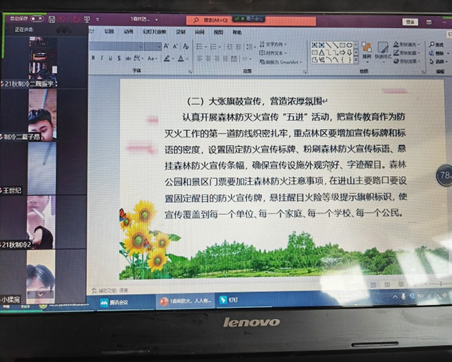Open the 切换 (Transitions) ribbon tab

coord(109,31)
